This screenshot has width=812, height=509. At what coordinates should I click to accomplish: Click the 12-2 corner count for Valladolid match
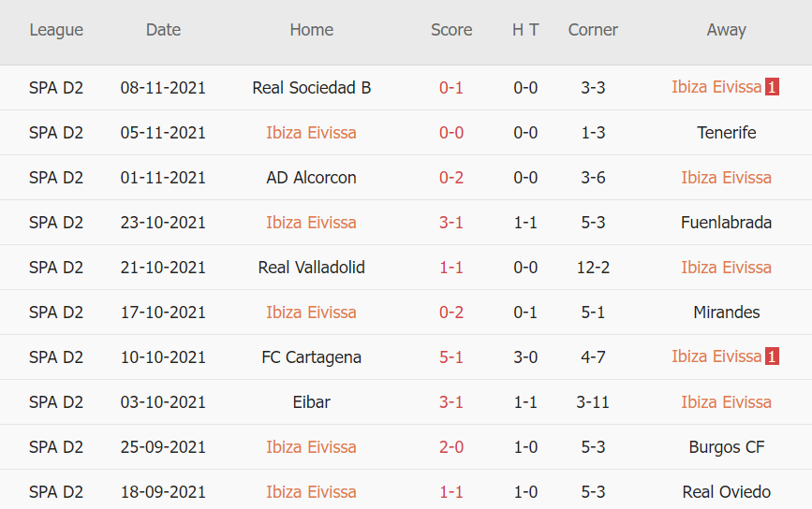click(593, 268)
